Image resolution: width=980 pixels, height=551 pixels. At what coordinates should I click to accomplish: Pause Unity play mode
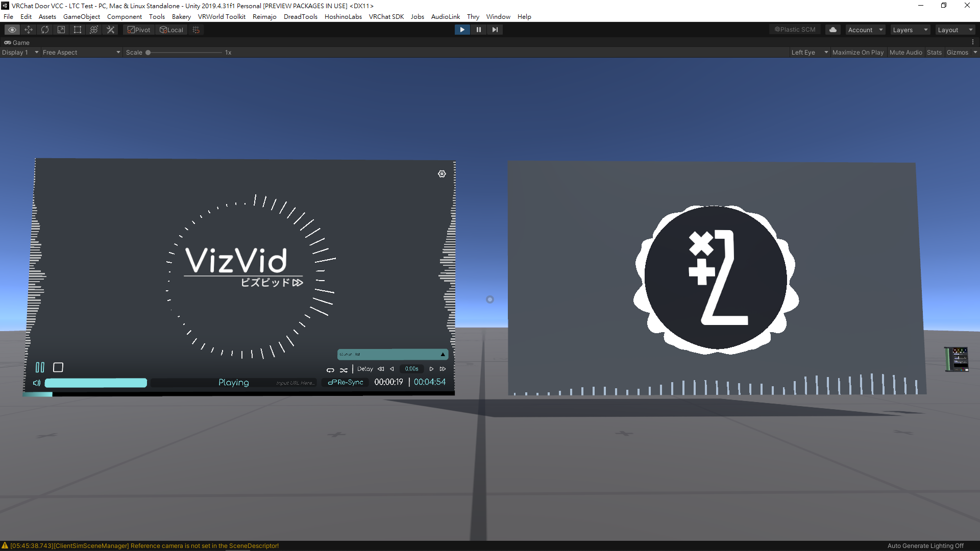click(x=478, y=30)
